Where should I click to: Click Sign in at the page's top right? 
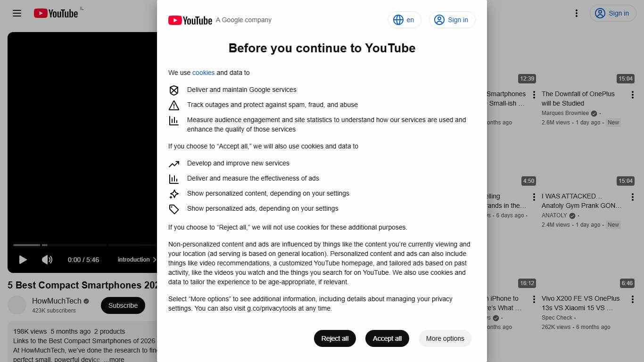click(x=613, y=13)
